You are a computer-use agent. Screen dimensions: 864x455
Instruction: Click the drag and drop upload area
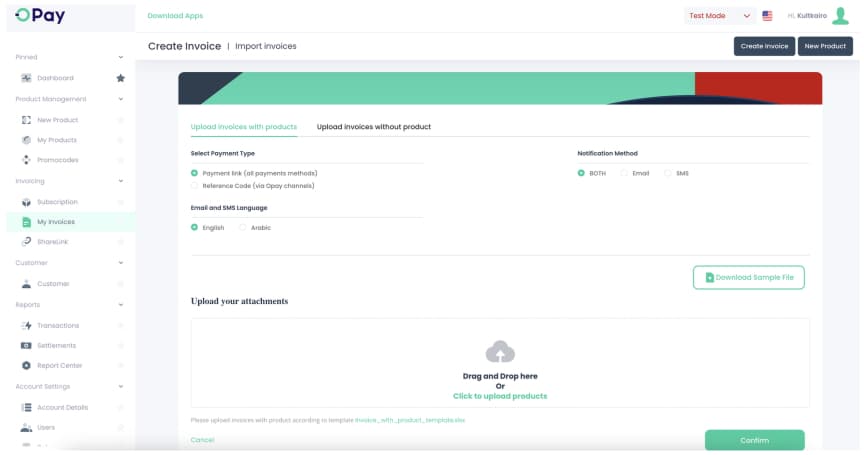point(500,363)
